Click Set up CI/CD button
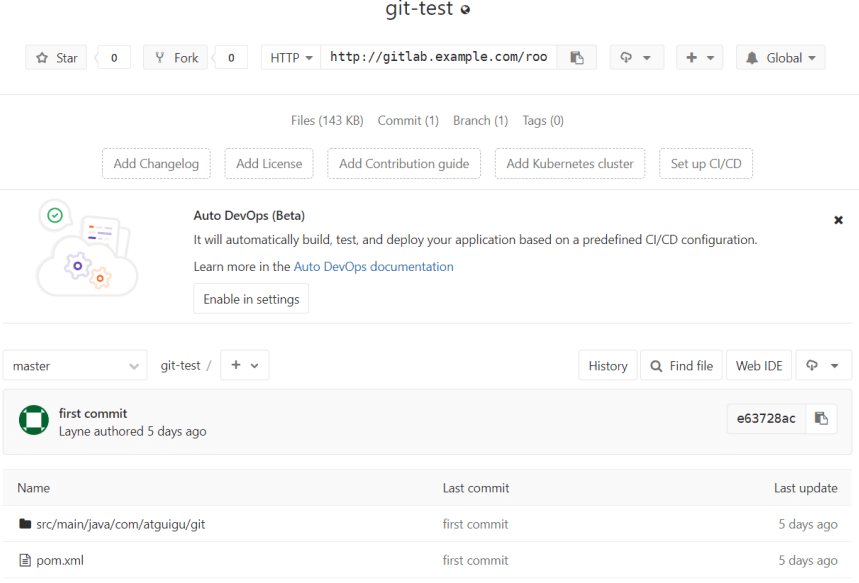 706,163
